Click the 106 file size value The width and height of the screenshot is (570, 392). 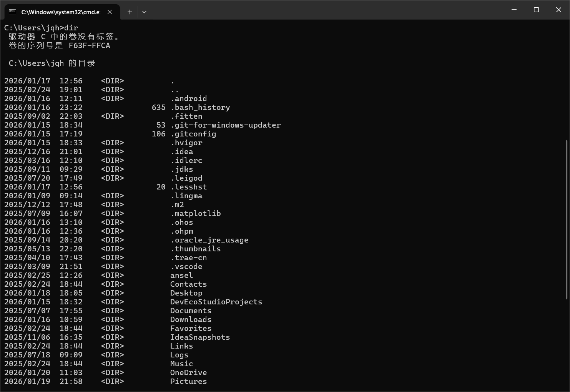[x=159, y=134]
